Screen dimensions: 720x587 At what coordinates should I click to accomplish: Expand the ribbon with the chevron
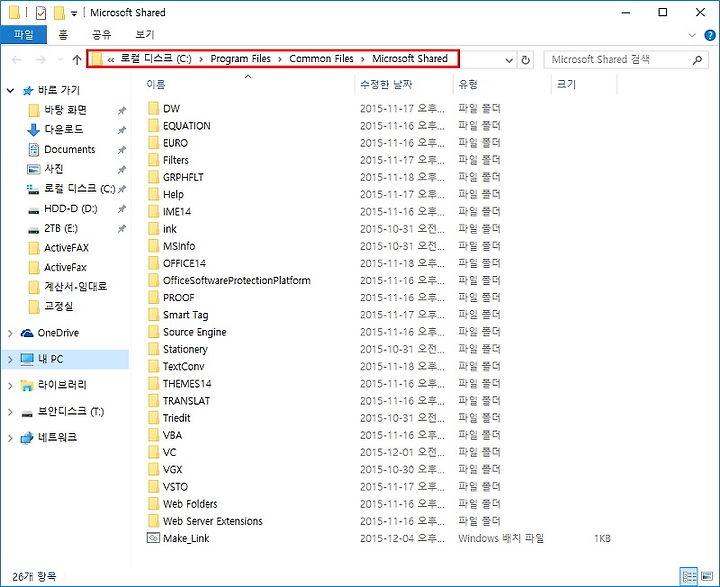(x=692, y=35)
